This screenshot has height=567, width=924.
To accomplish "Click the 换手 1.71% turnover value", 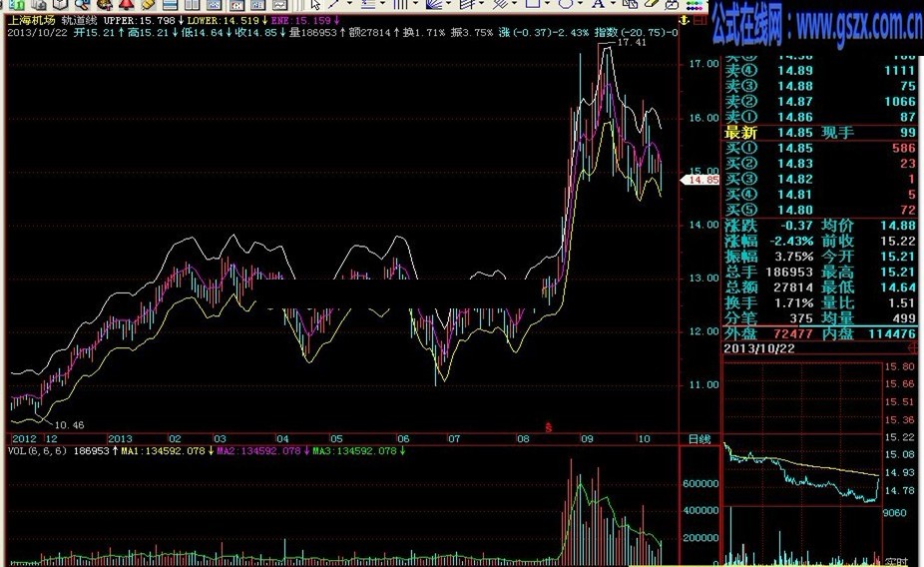I will coord(793,302).
